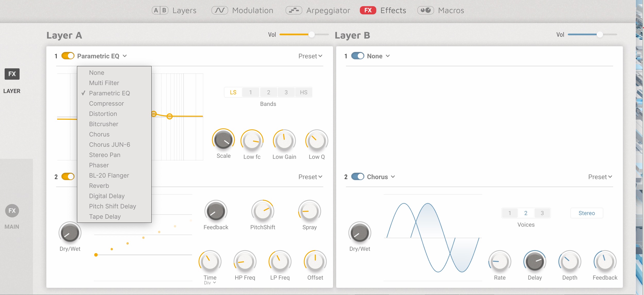Choose Reverb from the effect list
This screenshot has width=644, height=295.
click(x=99, y=186)
